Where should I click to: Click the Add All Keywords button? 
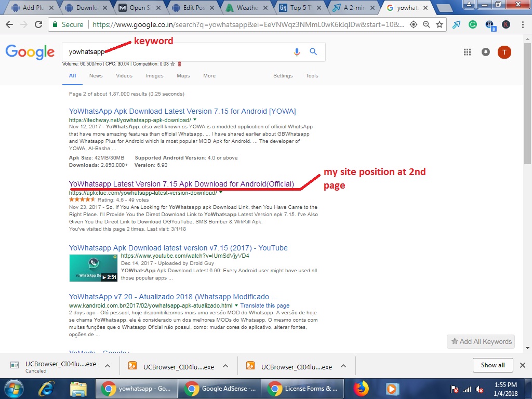coord(481,341)
